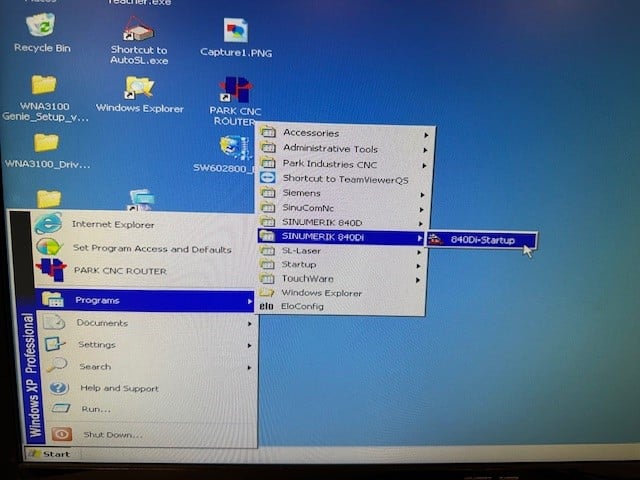Click the Search magnifier icon
This screenshot has width=640, height=480.
(56, 364)
